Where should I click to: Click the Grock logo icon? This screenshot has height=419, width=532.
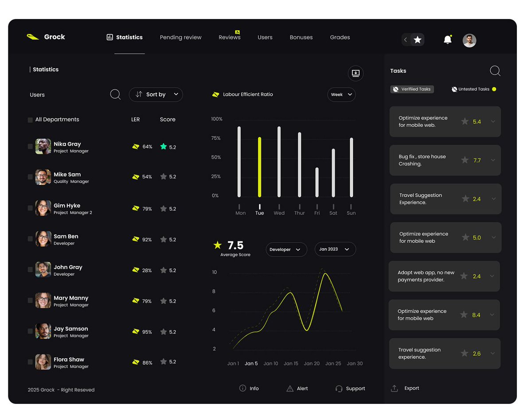(x=33, y=37)
